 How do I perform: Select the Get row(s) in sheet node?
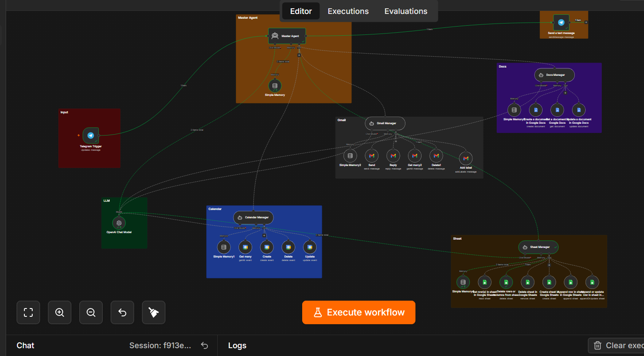pos(485,282)
